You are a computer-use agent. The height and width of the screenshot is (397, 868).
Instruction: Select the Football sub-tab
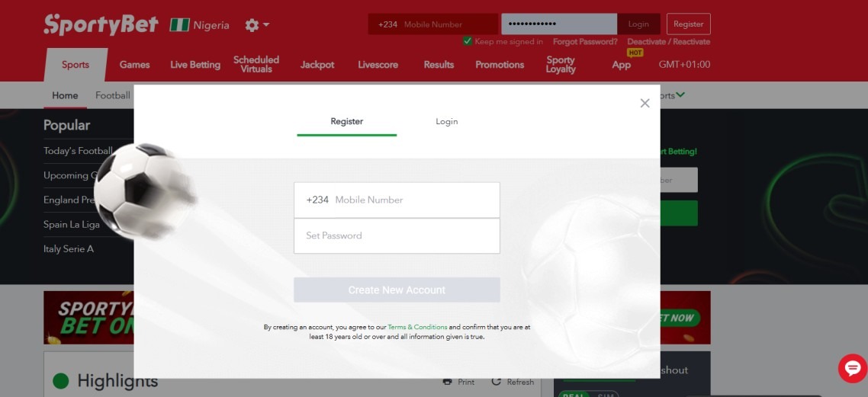(x=112, y=96)
